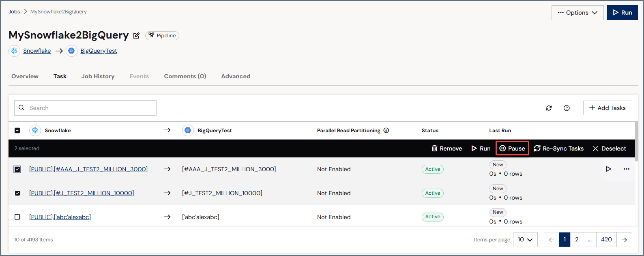Open the [PUBLIC].['abc'alexabc] task link
The image size is (644, 256).
coord(60,217)
